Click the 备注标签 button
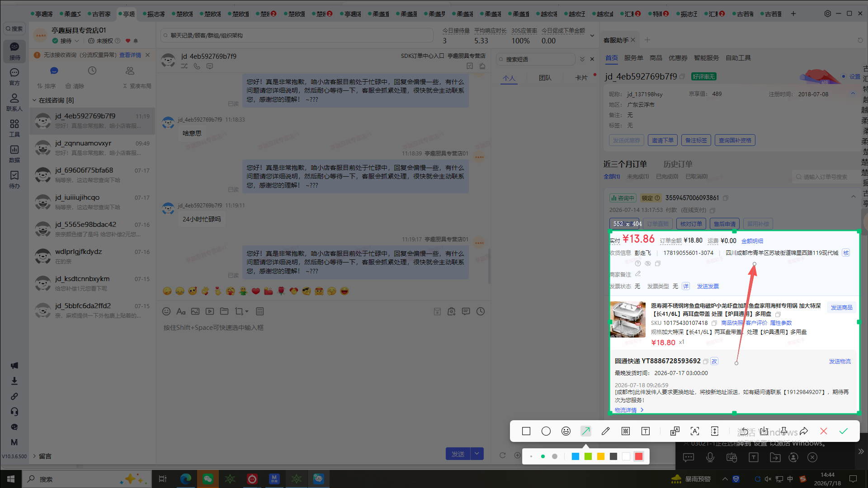 [696, 141]
